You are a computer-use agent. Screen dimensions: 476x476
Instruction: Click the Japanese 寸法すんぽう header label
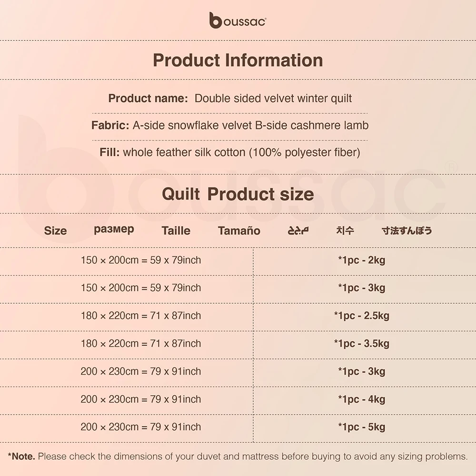(x=407, y=231)
